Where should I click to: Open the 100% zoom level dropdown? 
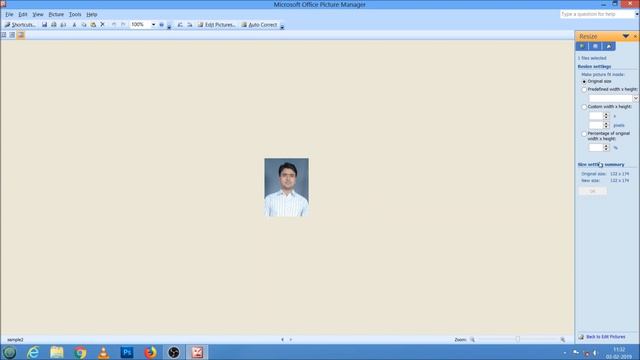(153, 25)
